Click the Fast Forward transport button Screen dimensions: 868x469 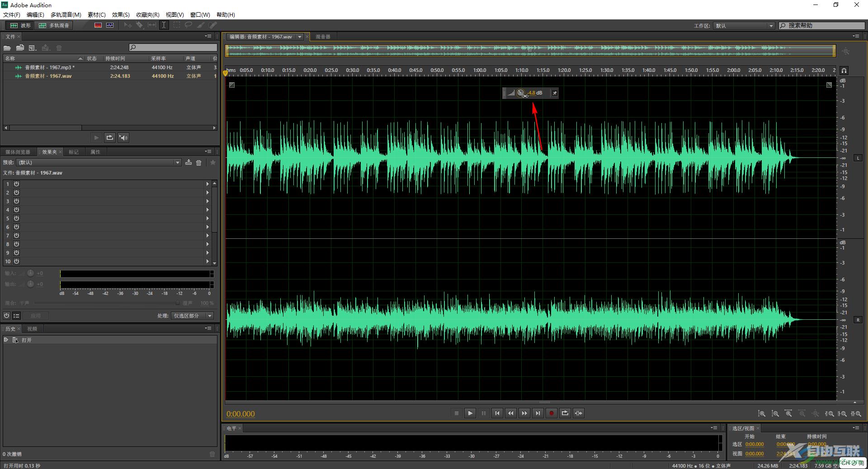524,413
